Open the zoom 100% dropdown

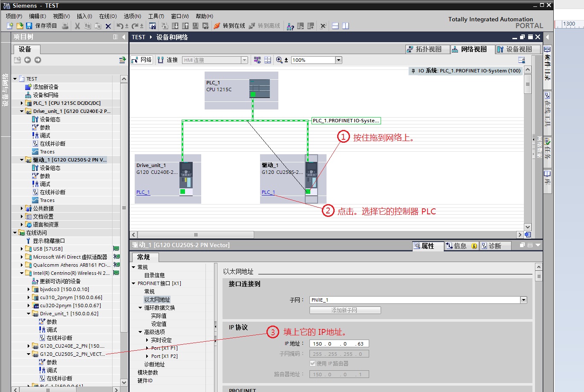[339, 60]
